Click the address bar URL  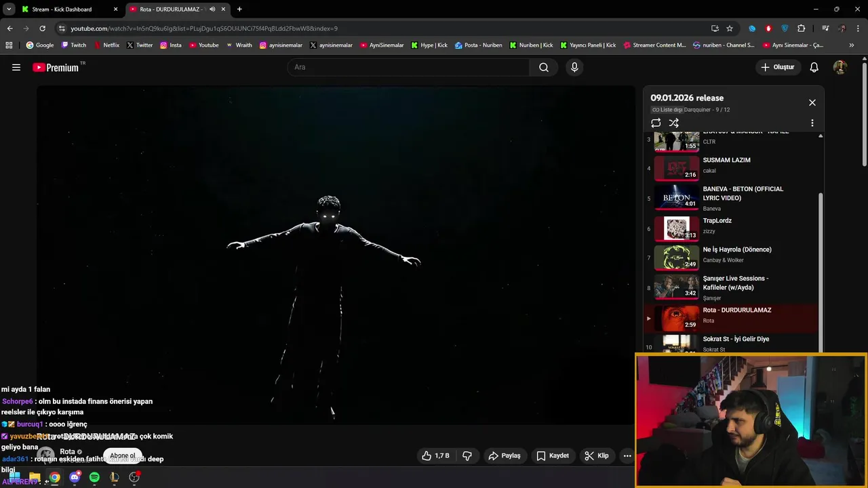[x=204, y=28]
